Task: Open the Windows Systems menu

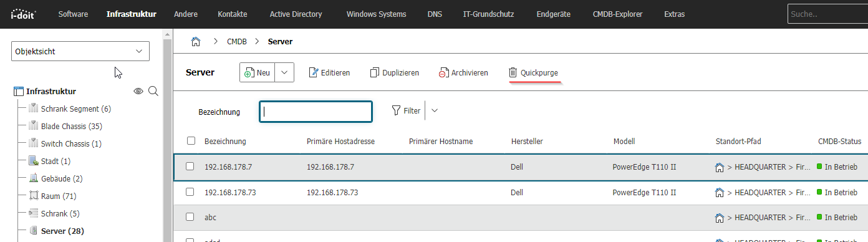Action: [x=376, y=14]
